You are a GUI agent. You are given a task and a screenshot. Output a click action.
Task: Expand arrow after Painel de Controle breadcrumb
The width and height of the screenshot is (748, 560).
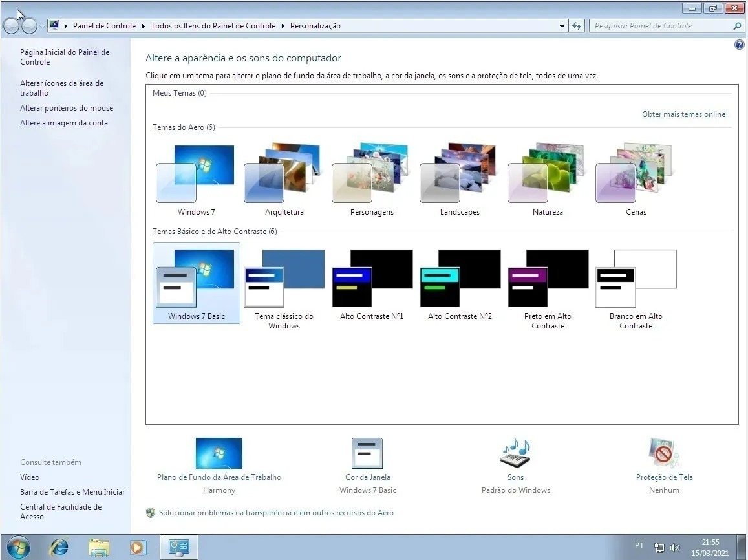coord(143,26)
